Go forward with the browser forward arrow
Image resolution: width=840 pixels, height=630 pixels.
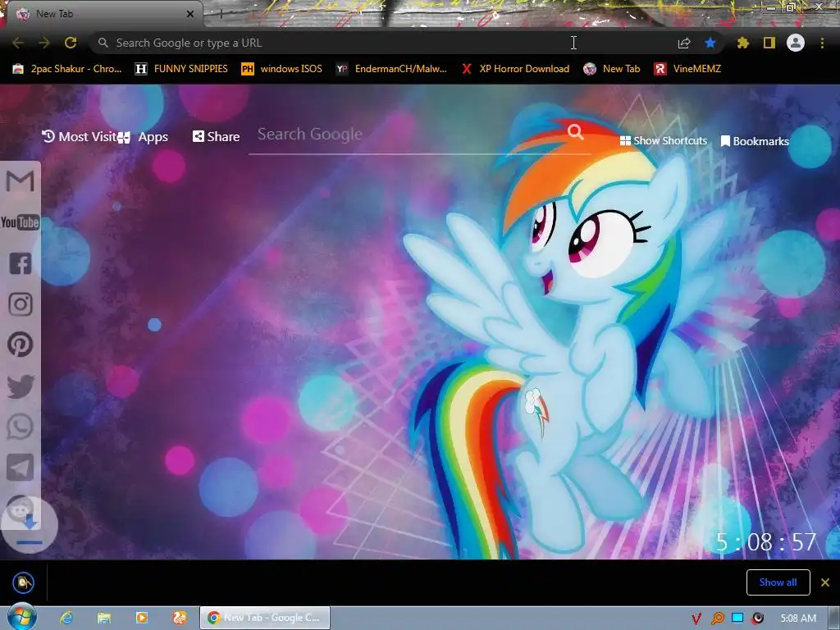pos(44,43)
